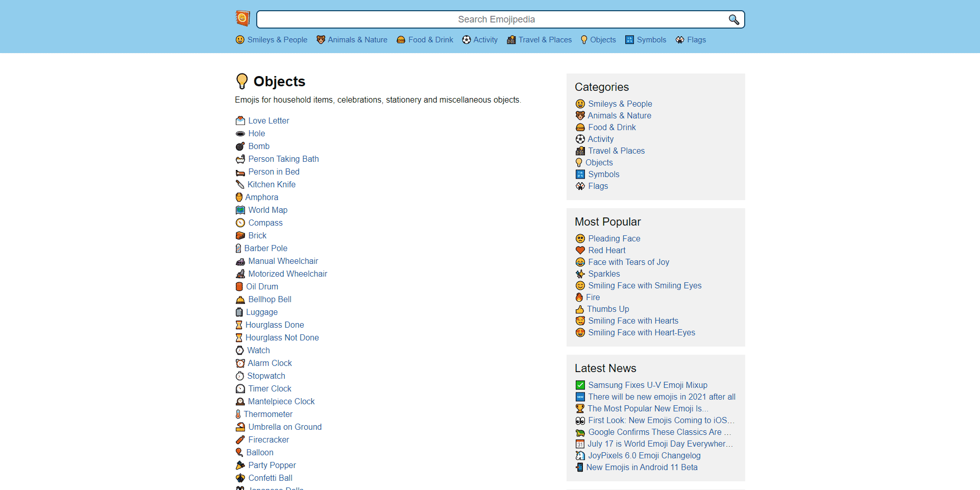
Task: Open Face with Tears of Joy link
Action: click(628, 262)
